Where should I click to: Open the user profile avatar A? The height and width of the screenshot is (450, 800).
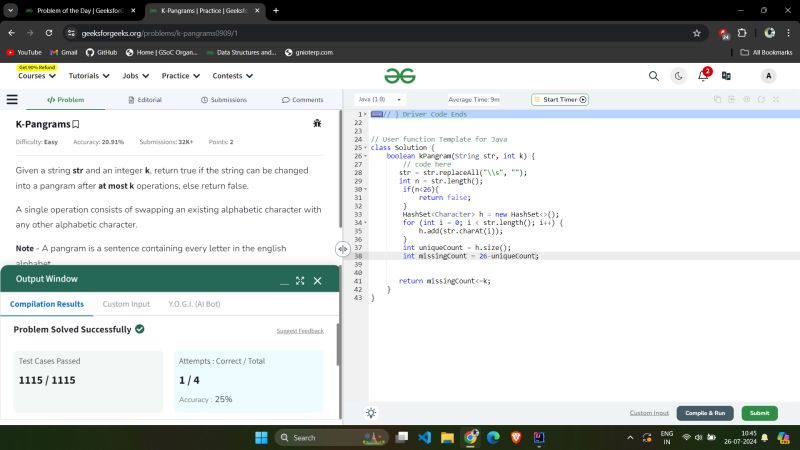[x=768, y=76]
